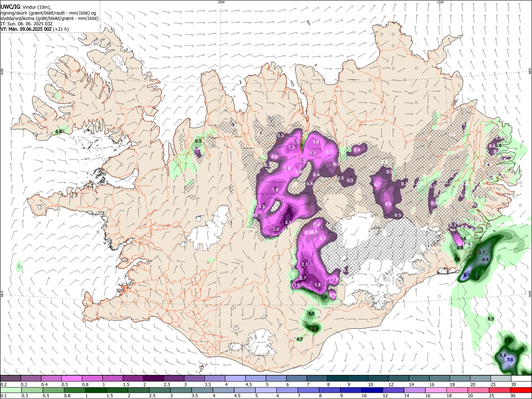Image resolution: width=532 pixels, height=399 pixels.
Task: Click the 'VT: Mán. 09.06.2025 00Z (+21 h)' line
Action: point(35,29)
